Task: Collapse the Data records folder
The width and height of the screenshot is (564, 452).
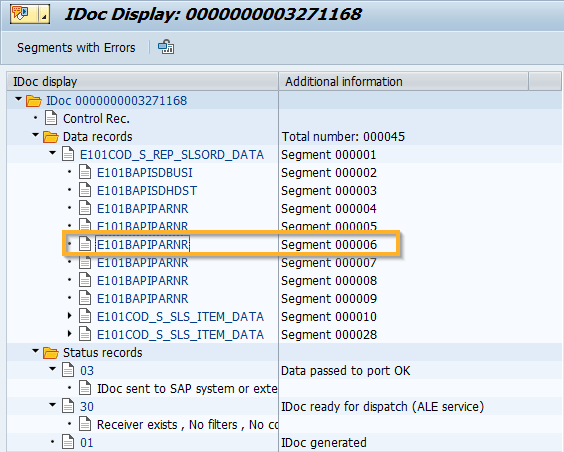Action: (x=35, y=135)
